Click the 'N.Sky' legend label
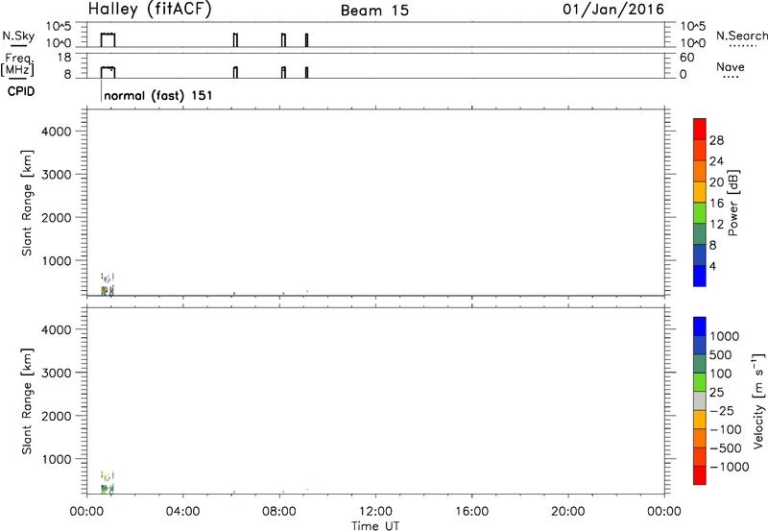 [x=18, y=36]
